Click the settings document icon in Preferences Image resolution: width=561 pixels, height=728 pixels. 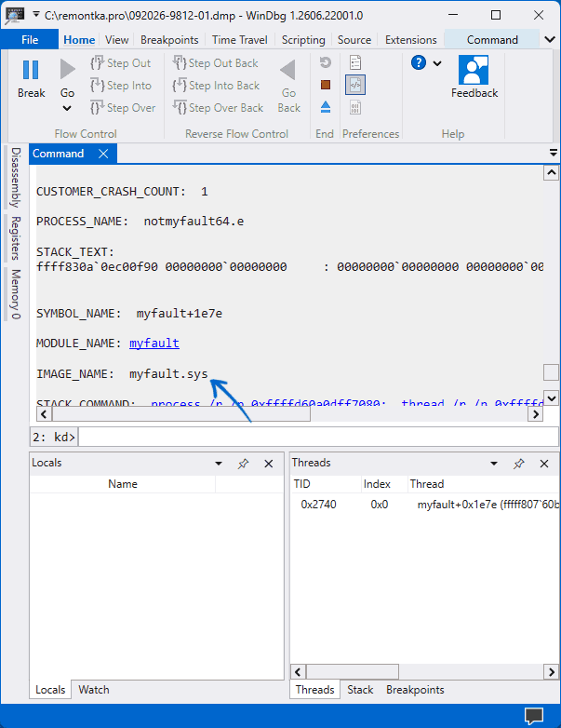point(355,62)
